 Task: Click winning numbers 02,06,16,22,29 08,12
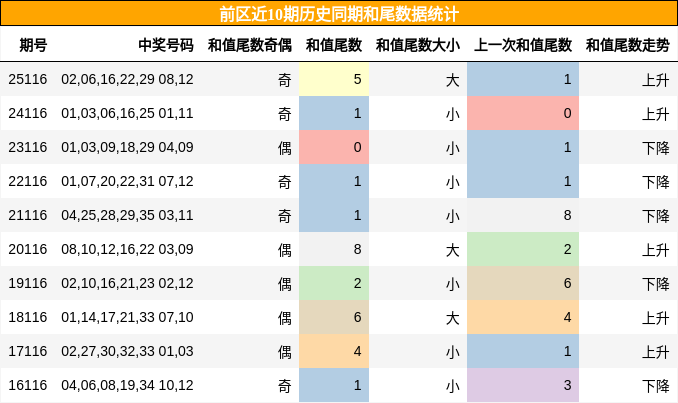(x=127, y=79)
